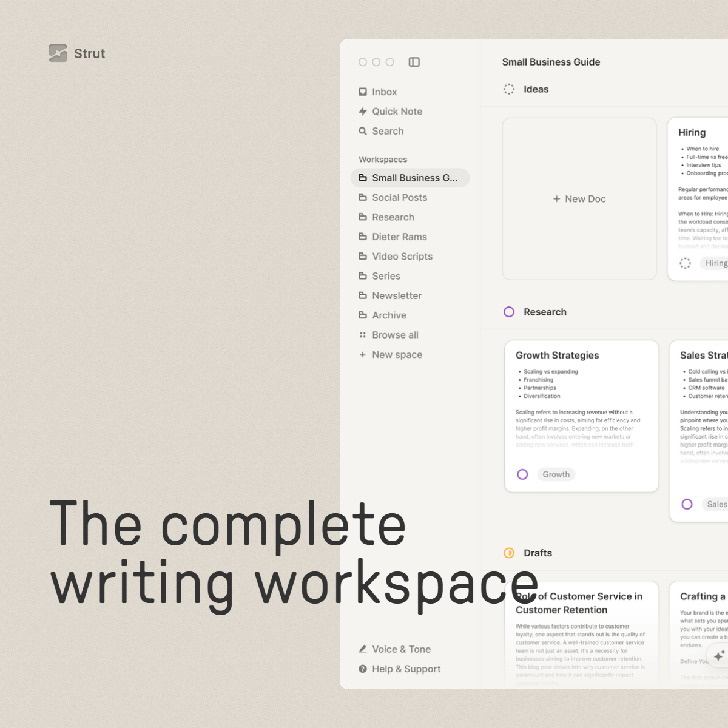The width and height of the screenshot is (728, 728).
Task: Click the Sales tag
Action: coord(715,504)
